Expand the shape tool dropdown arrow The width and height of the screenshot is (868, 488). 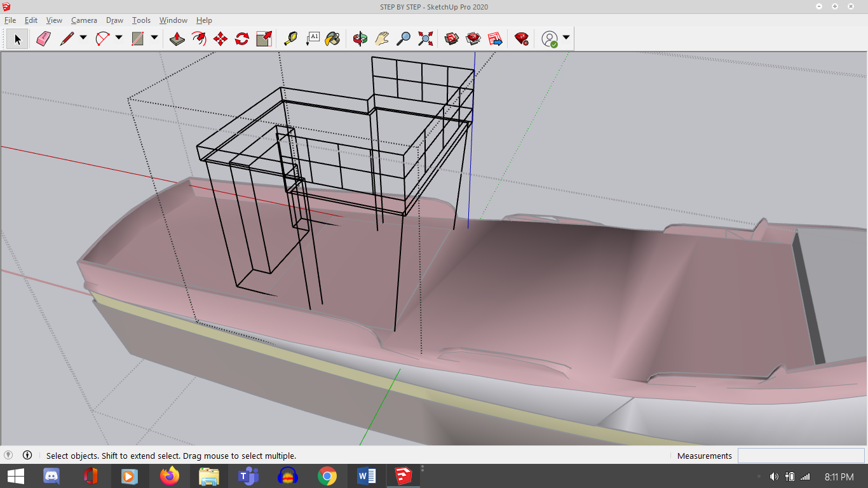pyautogui.click(x=154, y=38)
